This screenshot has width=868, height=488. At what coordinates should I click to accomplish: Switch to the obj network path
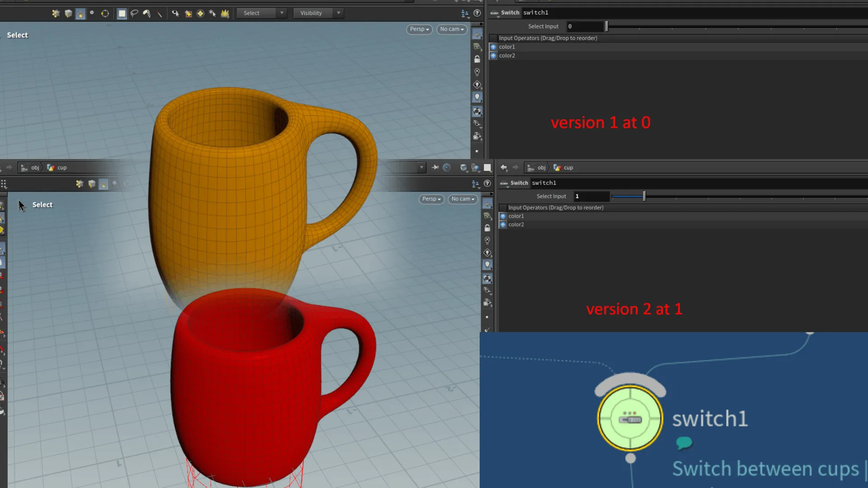pyautogui.click(x=35, y=167)
